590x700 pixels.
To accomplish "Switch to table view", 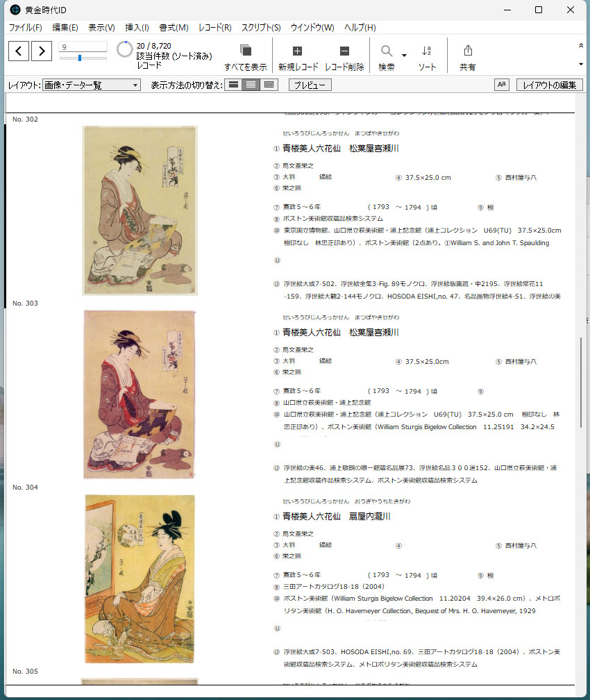I will coord(269,85).
